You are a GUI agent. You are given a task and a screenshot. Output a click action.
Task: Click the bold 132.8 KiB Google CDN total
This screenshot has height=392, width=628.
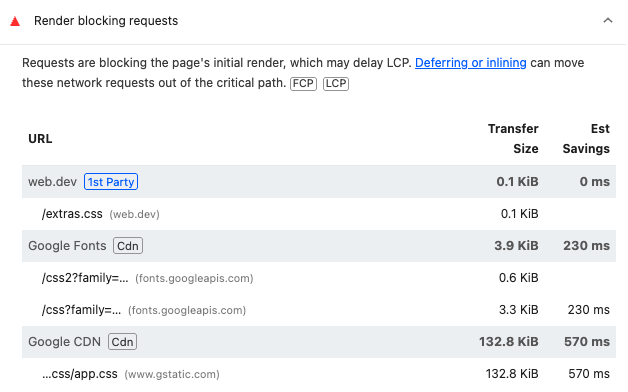[509, 342]
